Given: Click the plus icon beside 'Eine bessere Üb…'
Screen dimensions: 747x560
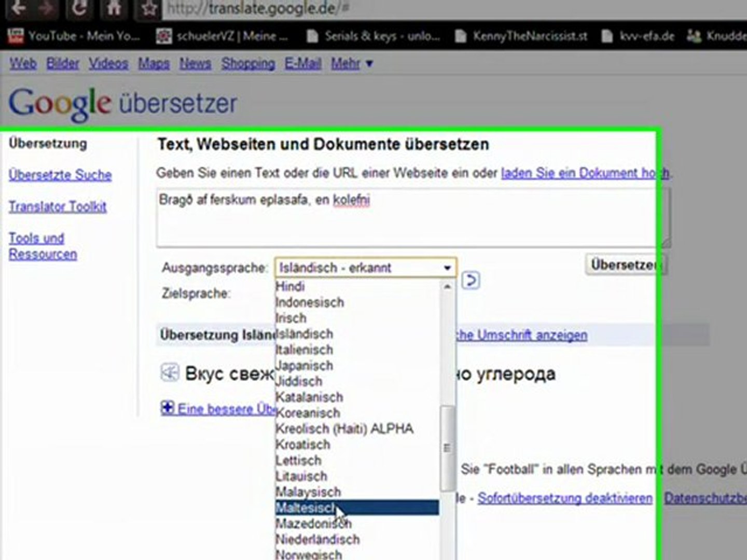Looking at the screenshot, I should coord(168,408).
